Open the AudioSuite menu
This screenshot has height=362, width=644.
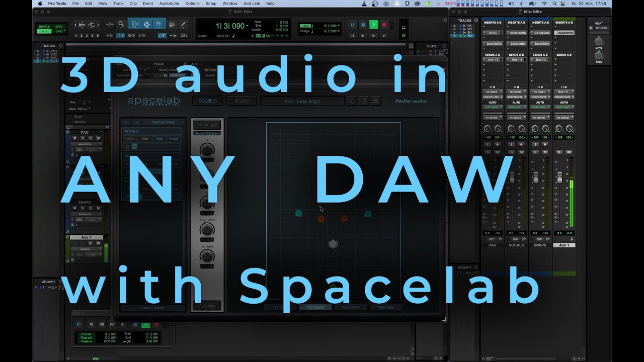[x=169, y=4]
